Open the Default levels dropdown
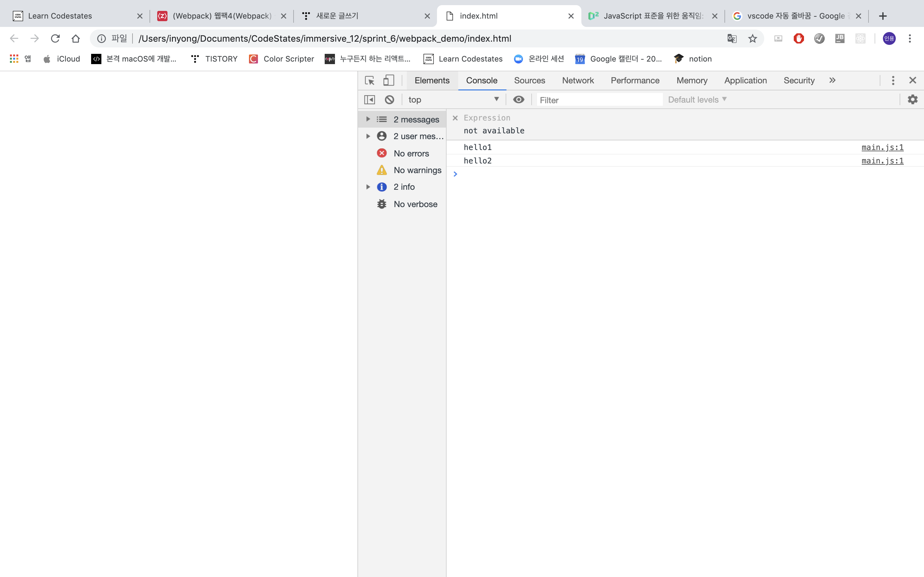Viewport: 924px width, 577px height. (x=697, y=100)
